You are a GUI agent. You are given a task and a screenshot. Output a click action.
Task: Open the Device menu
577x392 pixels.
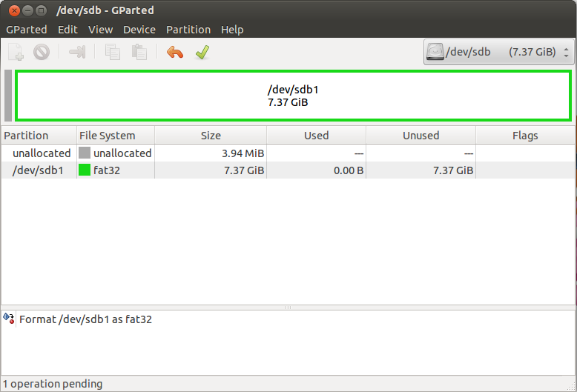tap(139, 30)
